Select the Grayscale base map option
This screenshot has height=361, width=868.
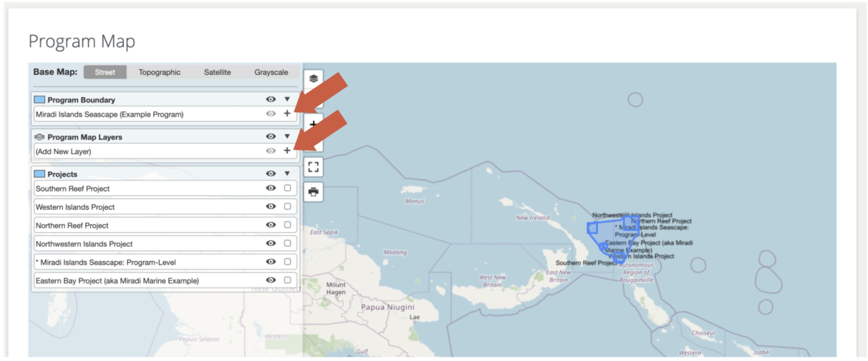272,72
